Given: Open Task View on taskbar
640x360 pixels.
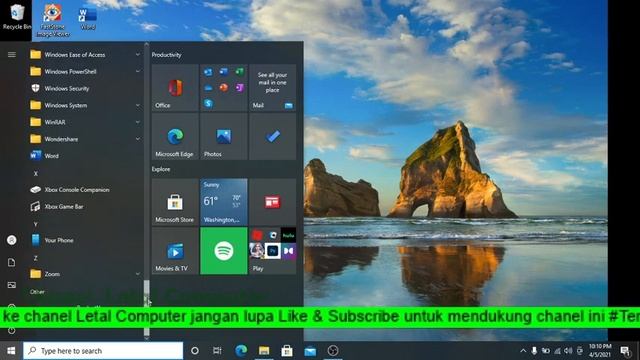Looking at the screenshot, I should (217, 351).
